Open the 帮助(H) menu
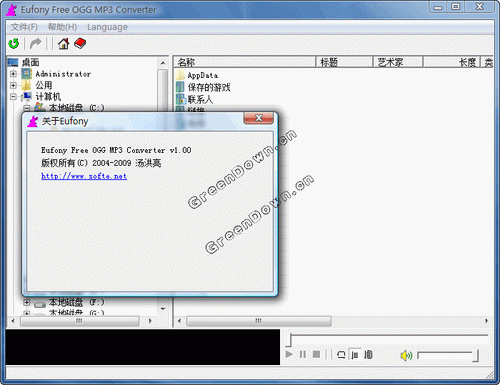The width and height of the screenshot is (500, 385). click(63, 27)
